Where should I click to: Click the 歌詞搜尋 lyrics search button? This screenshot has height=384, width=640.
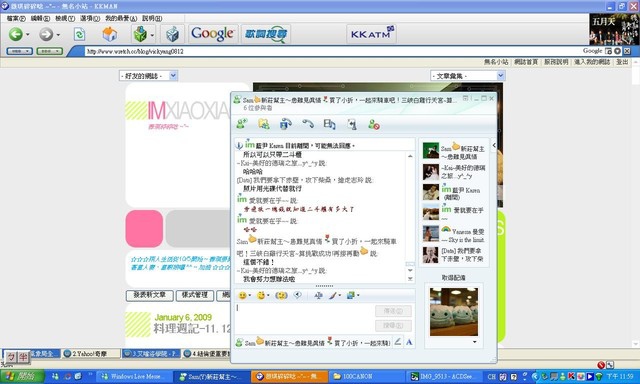[266, 34]
